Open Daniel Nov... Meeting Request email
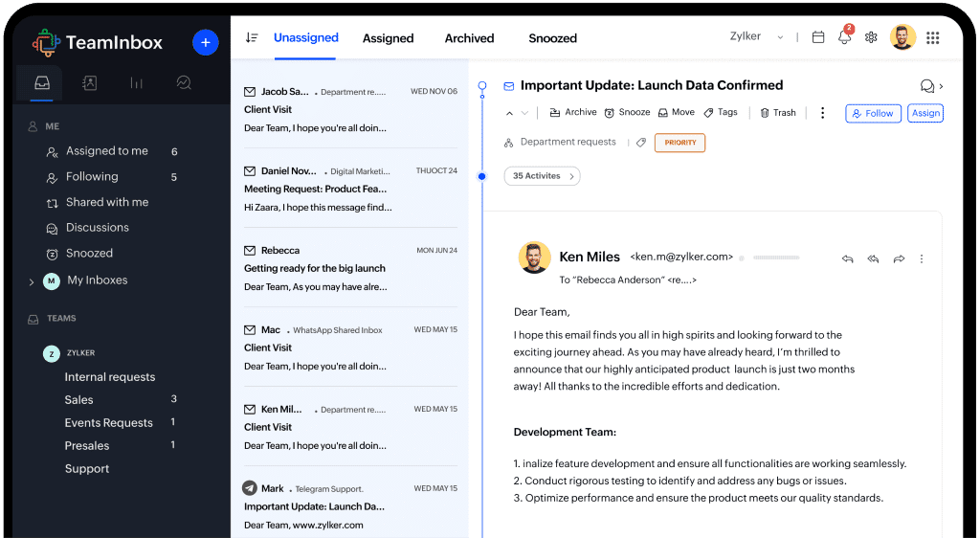 [x=350, y=189]
